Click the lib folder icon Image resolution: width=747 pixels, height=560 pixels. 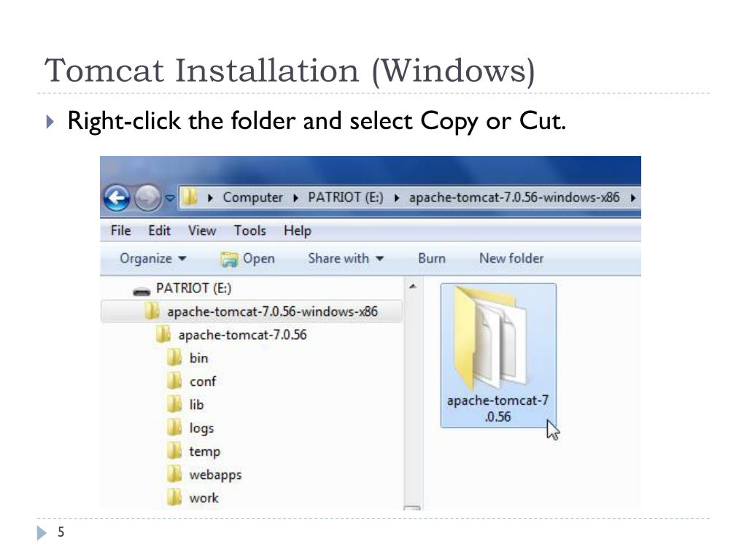coord(175,404)
